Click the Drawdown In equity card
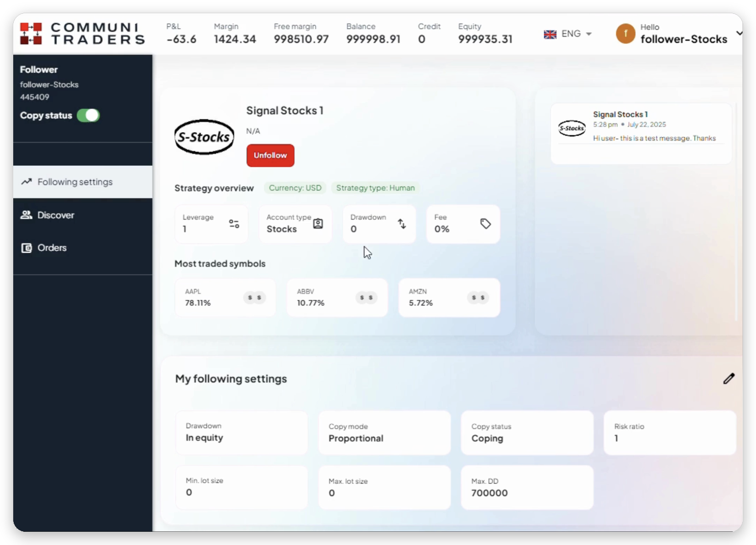The width and height of the screenshot is (756, 545). [x=241, y=433]
